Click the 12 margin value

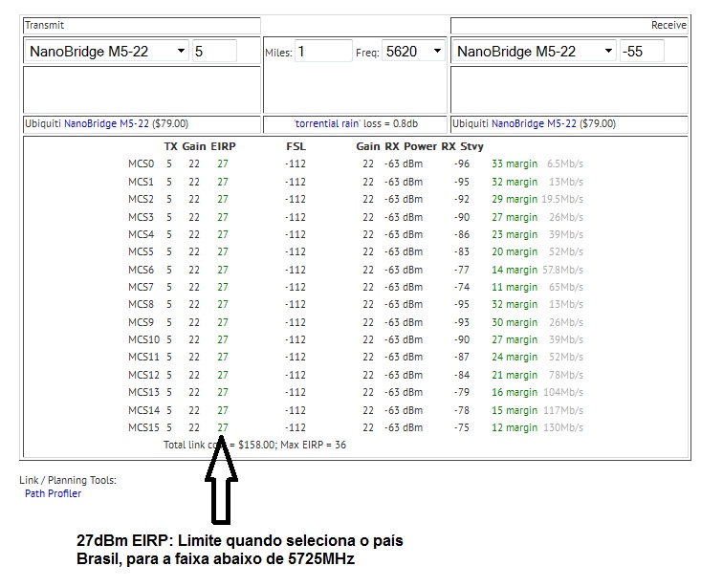click(515, 427)
